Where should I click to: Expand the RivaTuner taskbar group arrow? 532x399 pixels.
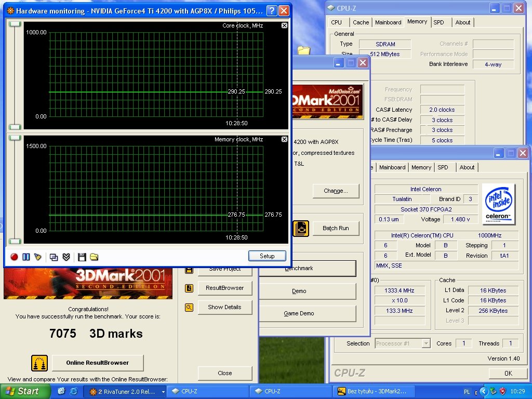click(x=163, y=392)
